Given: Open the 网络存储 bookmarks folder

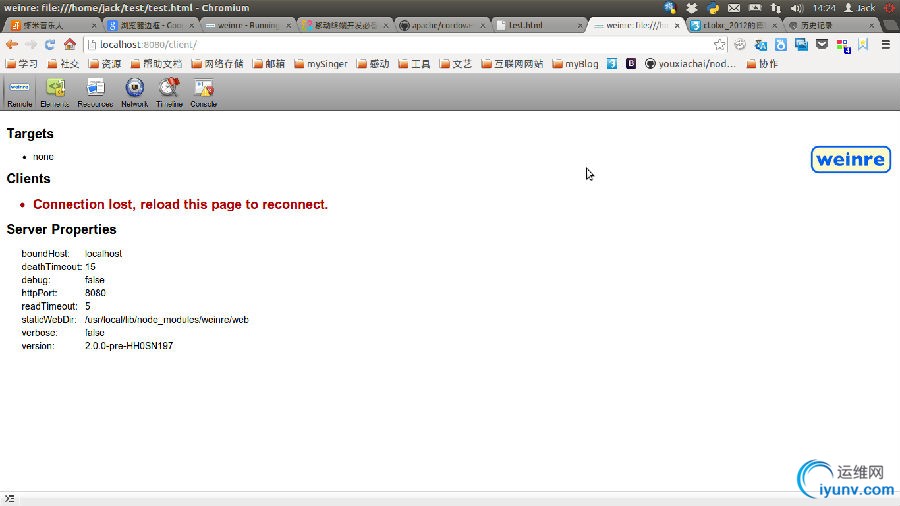Looking at the screenshot, I should coord(217,64).
